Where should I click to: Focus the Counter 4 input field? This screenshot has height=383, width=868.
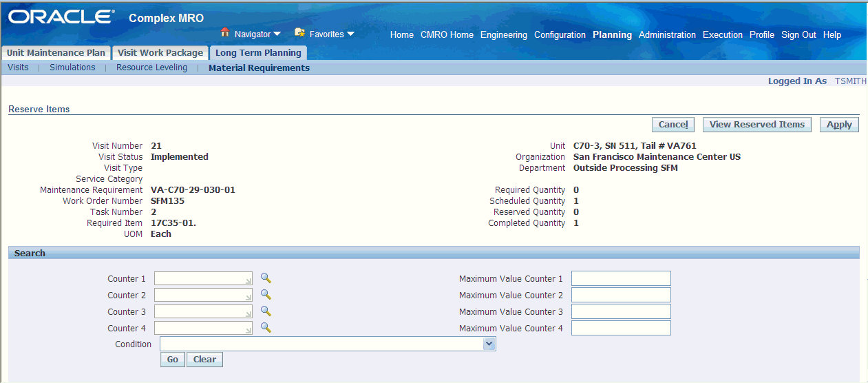(204, 328)
